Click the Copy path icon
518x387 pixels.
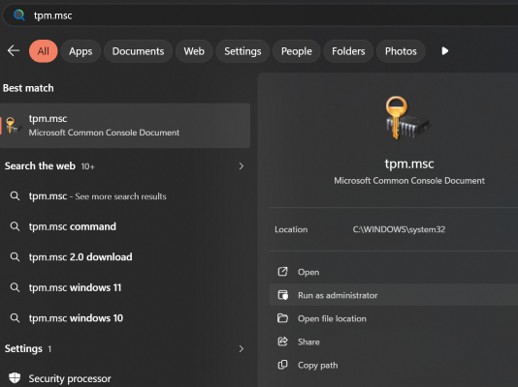tap(283, 365)
